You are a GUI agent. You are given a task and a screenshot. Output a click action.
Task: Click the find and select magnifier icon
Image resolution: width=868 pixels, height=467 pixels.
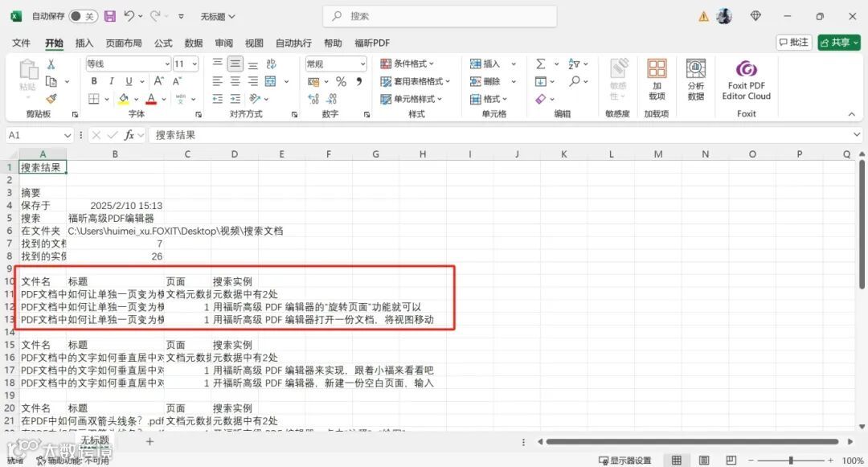coord(575,81)
